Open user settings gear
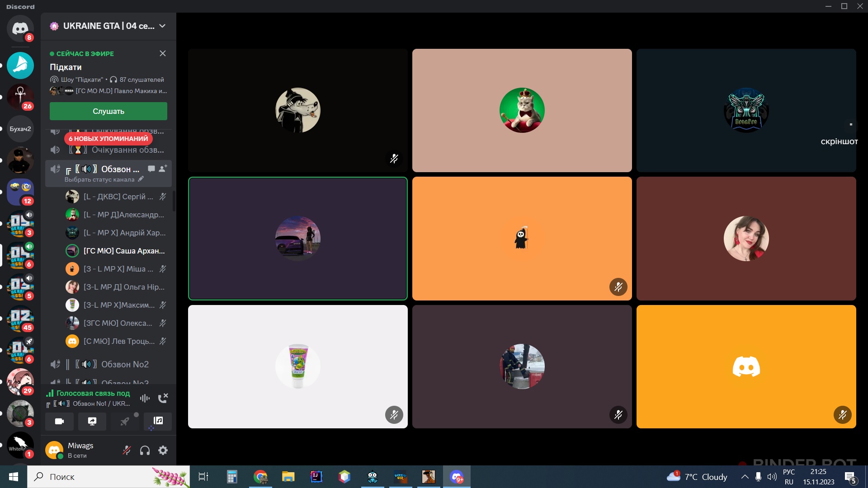Image resolution: width=868 pixels, height=488 pixels. click(x=163, y=450)
